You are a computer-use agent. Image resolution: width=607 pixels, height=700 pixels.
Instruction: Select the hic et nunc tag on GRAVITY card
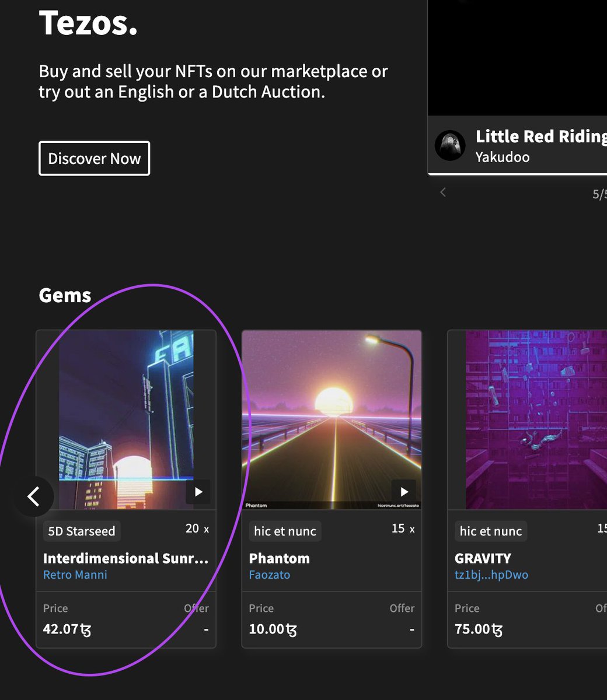pyautogui.click(x=491, y=531)
